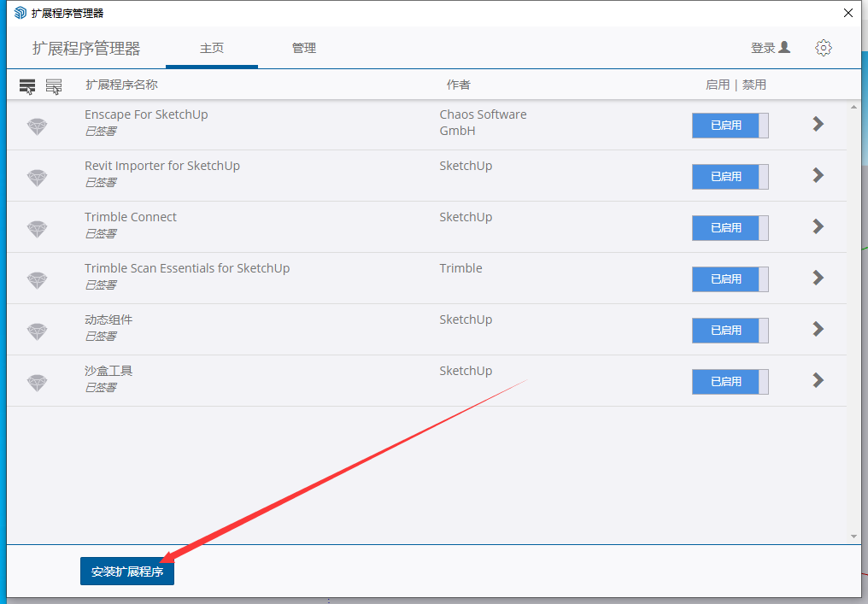Click the gem icon for 动态组件
This screenshot has height=604, width=868.
[x=37, y=331]
